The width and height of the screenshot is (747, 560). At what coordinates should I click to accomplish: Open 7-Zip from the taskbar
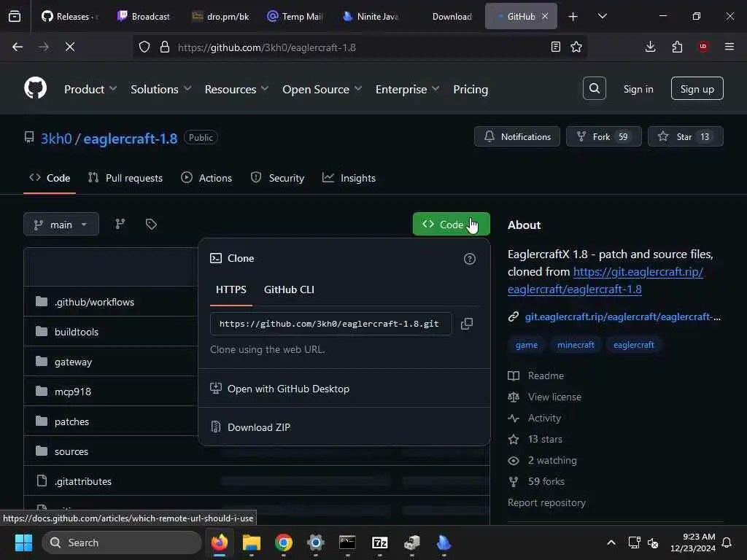point(379,542)
